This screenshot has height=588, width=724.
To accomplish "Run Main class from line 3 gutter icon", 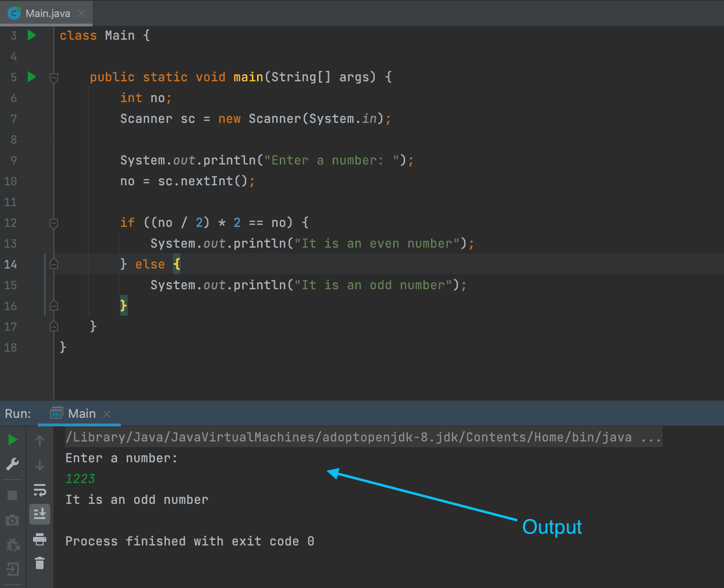I will [31, 35].
